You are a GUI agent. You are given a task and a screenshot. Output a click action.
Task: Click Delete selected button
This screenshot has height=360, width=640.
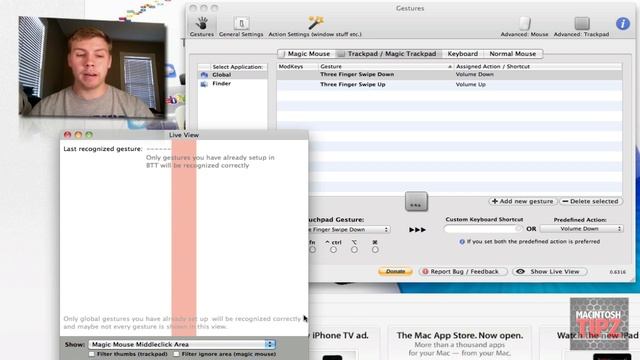590,201
